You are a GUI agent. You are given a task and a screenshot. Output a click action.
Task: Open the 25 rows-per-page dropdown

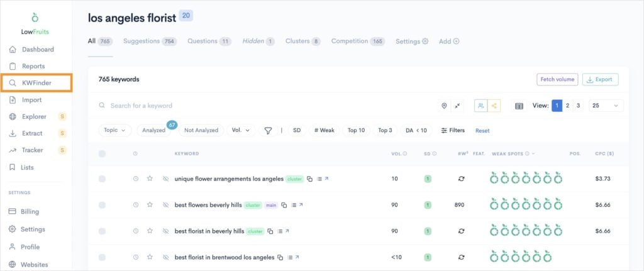[x=606, y=106]
